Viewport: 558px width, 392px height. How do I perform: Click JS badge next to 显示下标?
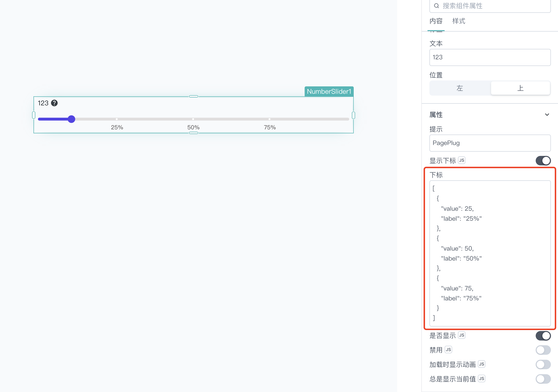coord(461,160)
